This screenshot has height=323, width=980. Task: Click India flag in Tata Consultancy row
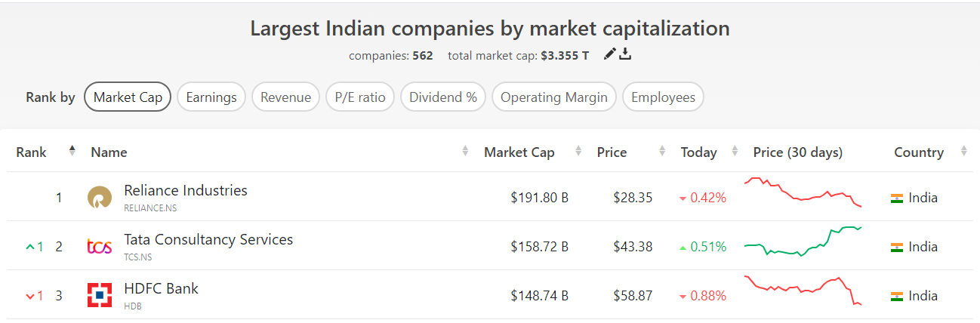click(x=897, y=248)
